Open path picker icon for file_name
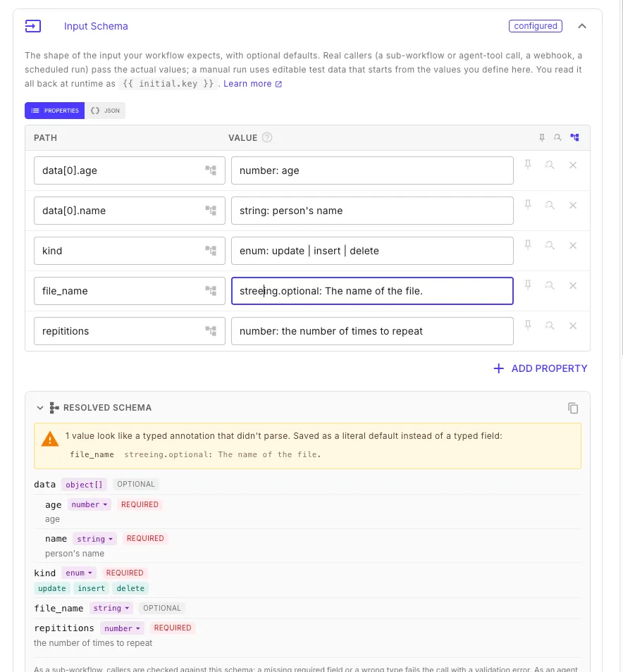This screenshot has height=672, width=623. [x=211, y=291]
